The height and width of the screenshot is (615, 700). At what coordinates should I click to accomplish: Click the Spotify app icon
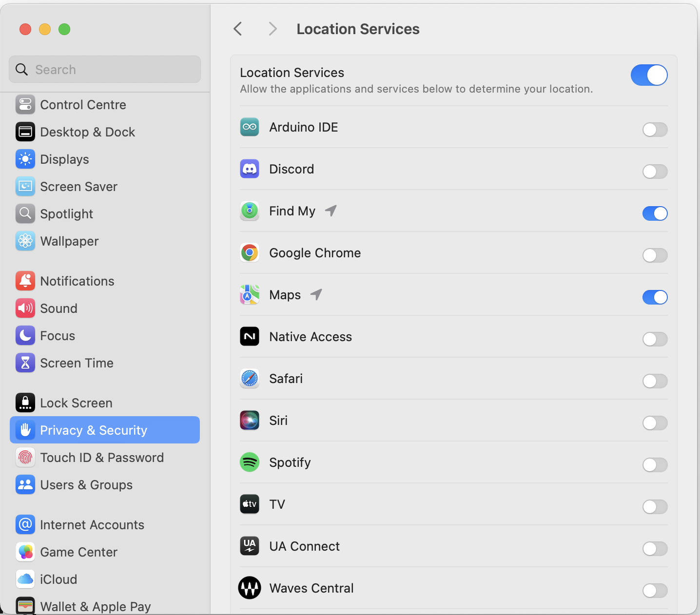pyautogui.click(x=250, y=462)
